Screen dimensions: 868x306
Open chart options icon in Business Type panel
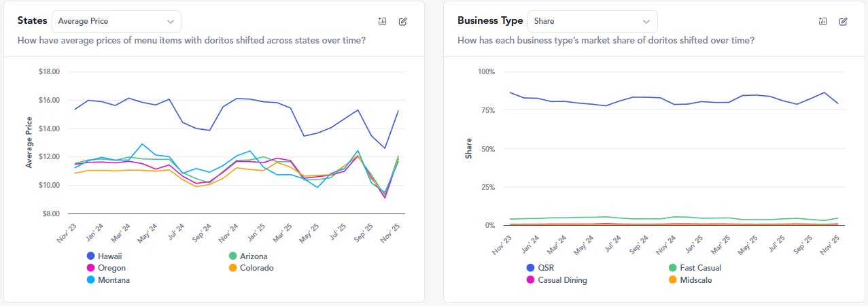point(822,22)
